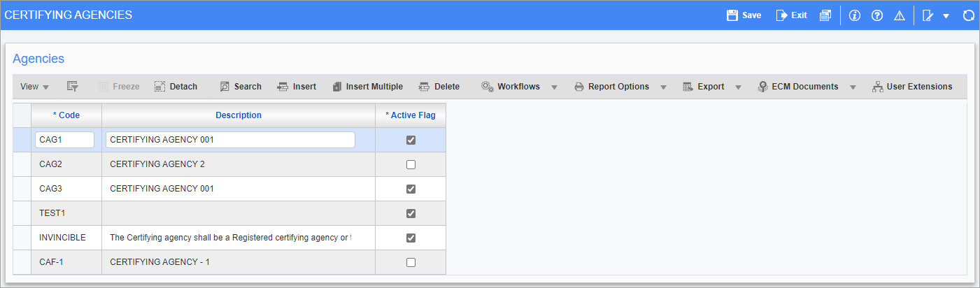980x288 pixels.
Task: Expand the Export dropdown arrow
Action: coord(738,87)
